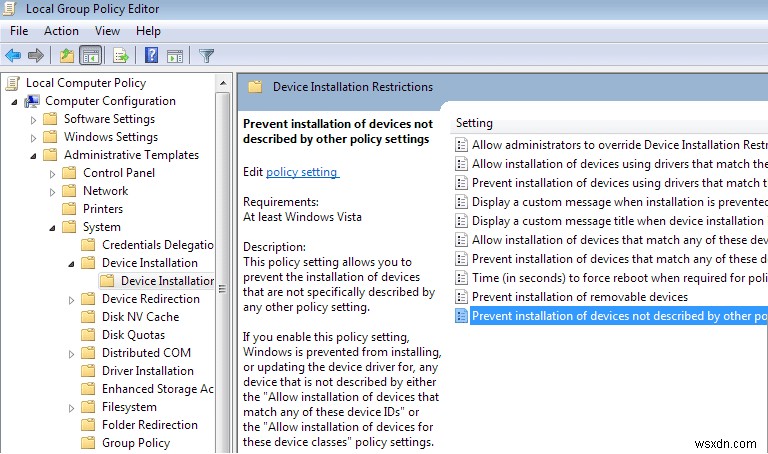Screen dimensions: 768x454
Task: Click the Printers folder icon
Action: [69, 209]
